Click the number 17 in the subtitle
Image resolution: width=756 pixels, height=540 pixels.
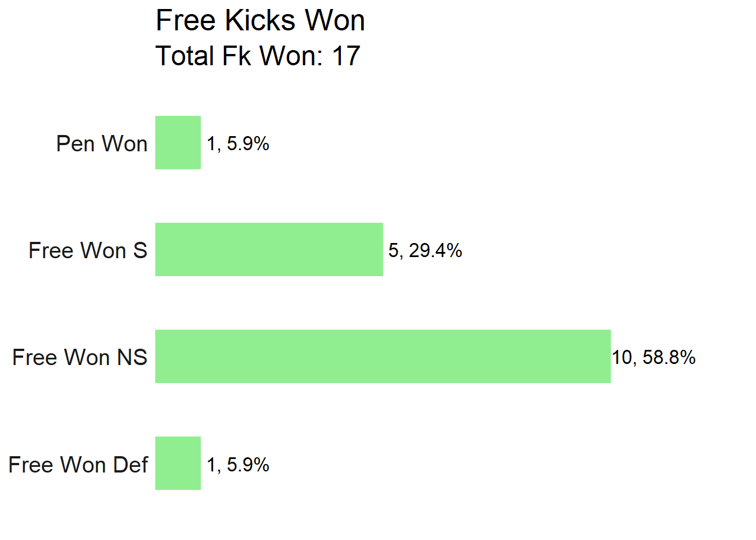click(x=345, y=56)
